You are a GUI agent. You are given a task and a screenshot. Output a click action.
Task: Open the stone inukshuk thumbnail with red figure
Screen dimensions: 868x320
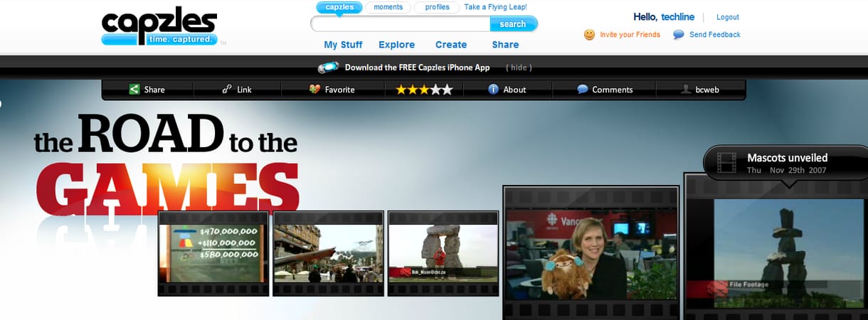(443, 253)
